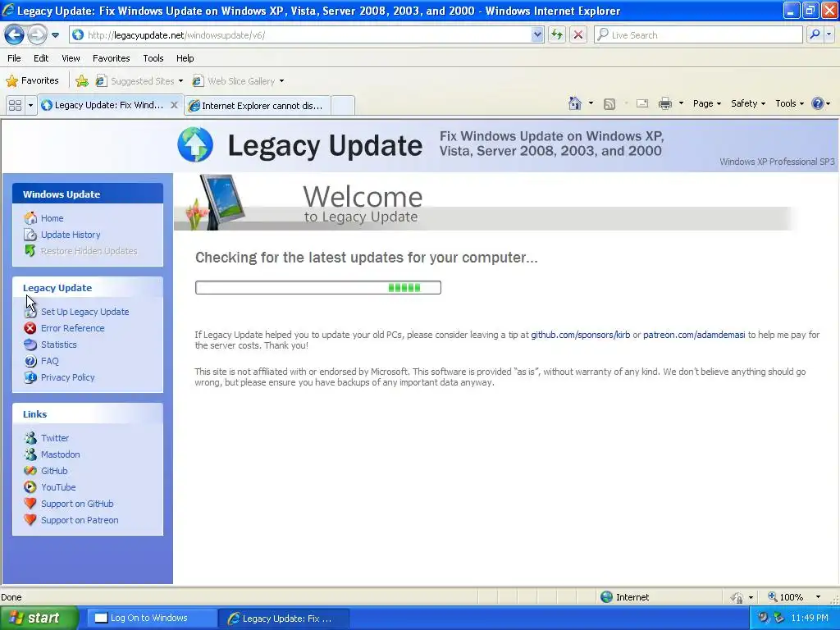Screen dimensions: 840x630
Task: Open the Tools menu in menu bar
Action: [153, 58]
